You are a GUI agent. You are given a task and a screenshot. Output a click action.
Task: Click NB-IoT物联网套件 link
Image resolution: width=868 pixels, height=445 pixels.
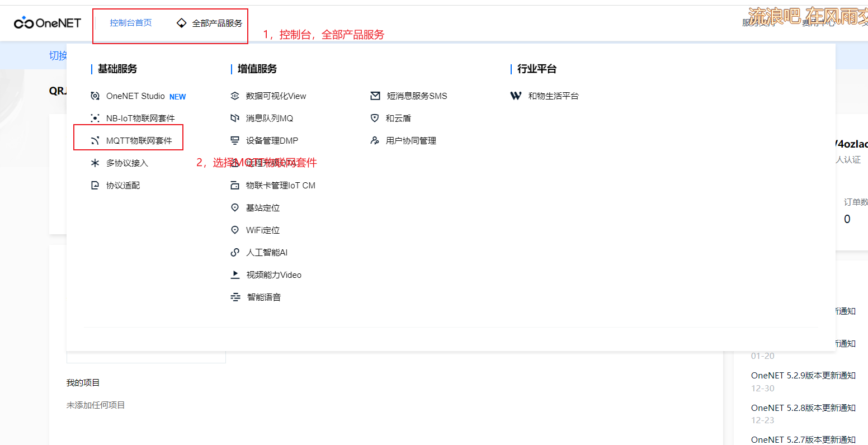(140, 118)
